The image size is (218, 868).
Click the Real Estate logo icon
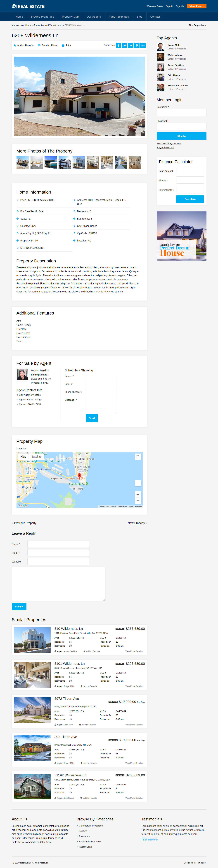coord(14,6)
